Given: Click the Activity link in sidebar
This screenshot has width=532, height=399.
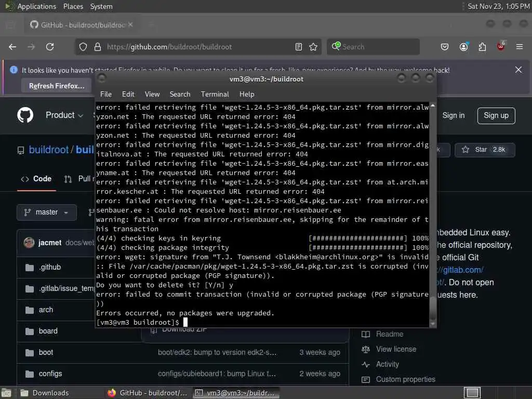Looking at the screenshot, I should coord(388,364).
